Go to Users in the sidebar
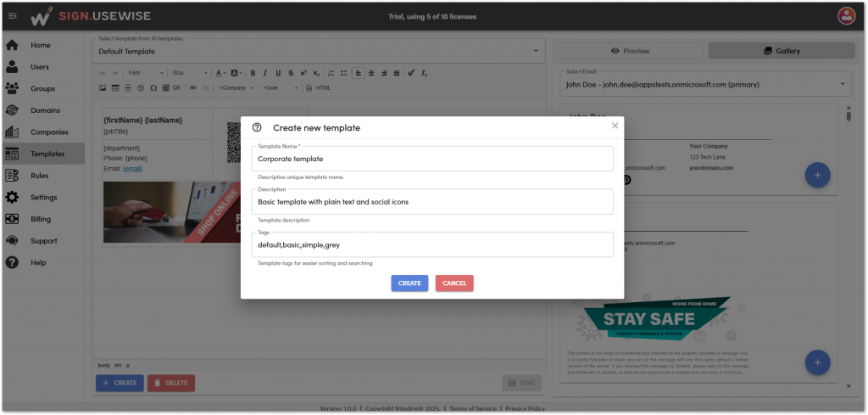Image resolution: width=868 pixels, height=415 pixels. pyautogui.click(x=40, y=67)
